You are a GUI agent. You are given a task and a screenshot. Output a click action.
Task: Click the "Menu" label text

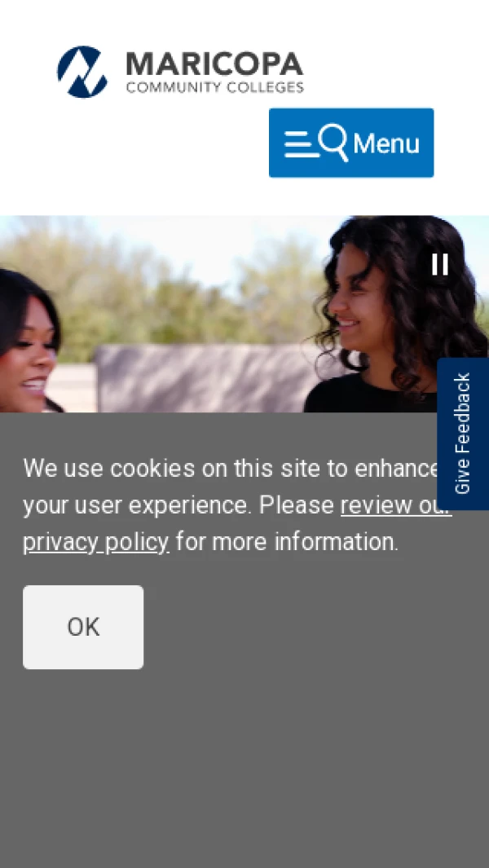(386, 143)
